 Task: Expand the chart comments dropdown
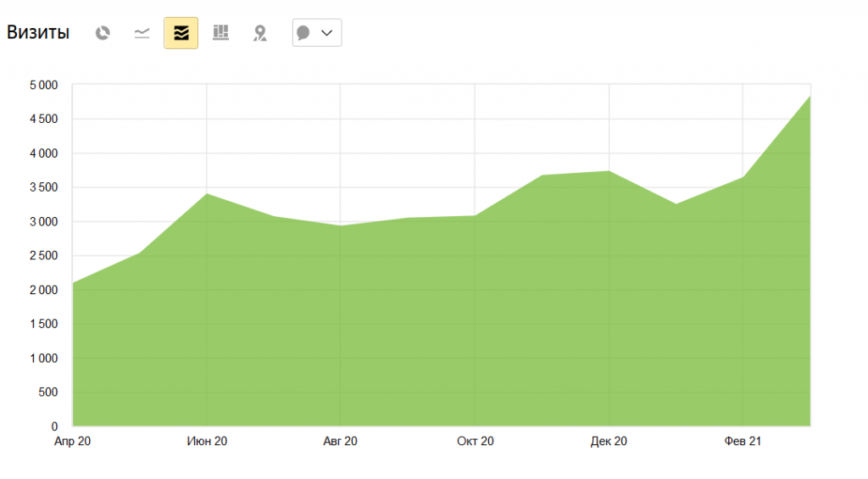click(316, 33)
